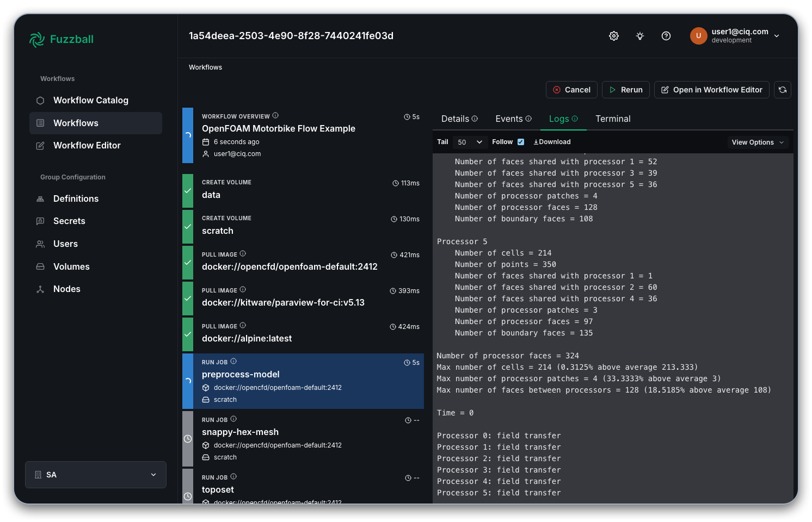Click the Definitions sidebar icon
812x522 pixels.
[40, 199]
